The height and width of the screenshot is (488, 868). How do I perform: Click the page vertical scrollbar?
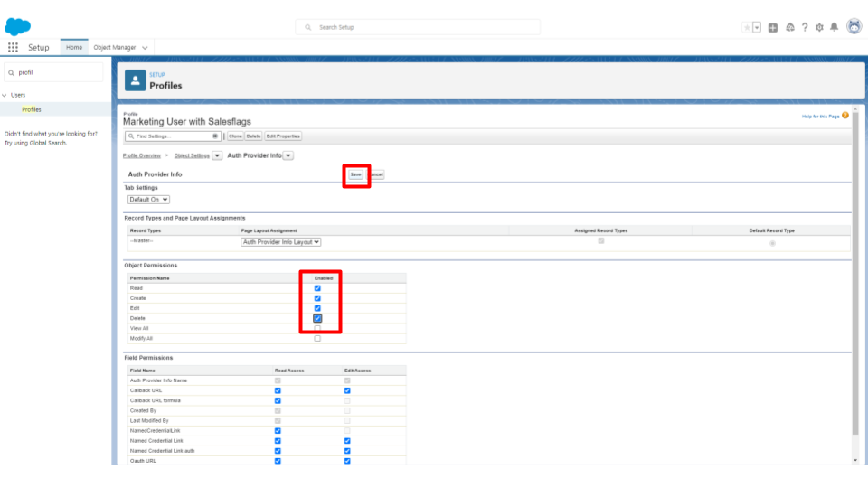(855, 275)
